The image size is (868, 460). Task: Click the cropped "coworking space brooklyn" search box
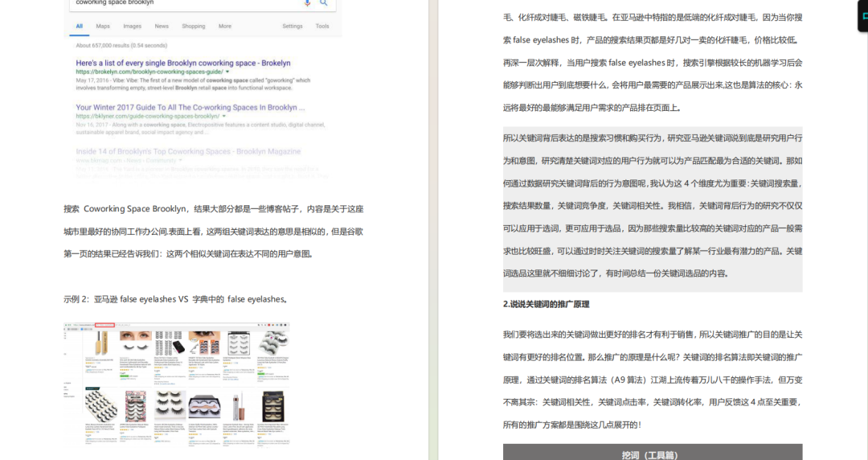[203, 3]
